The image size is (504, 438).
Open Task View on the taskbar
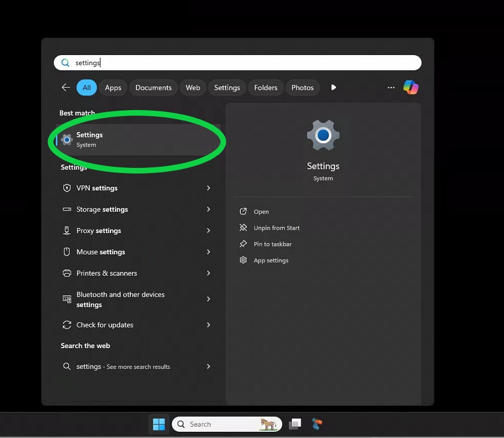295,424
